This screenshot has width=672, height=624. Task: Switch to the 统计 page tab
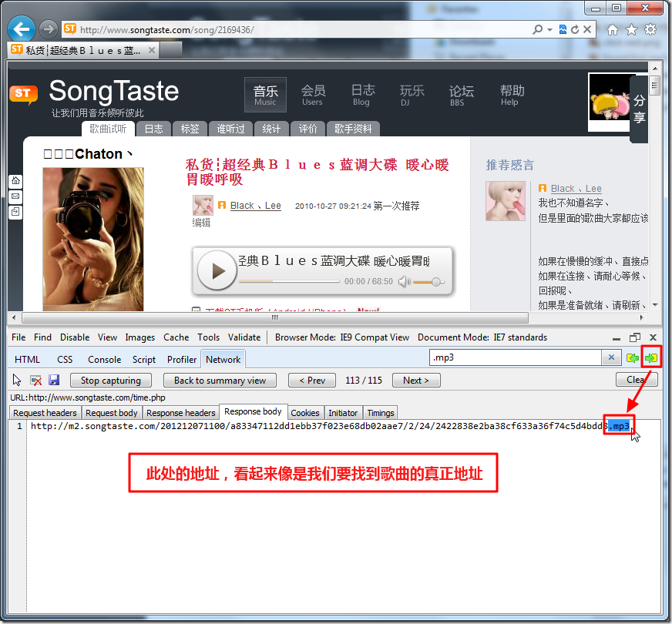[271, 129]
